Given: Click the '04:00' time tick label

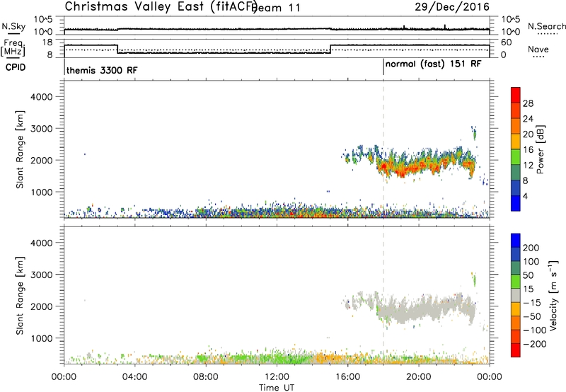Looking at the screenshot, I should tap(134, 377).
